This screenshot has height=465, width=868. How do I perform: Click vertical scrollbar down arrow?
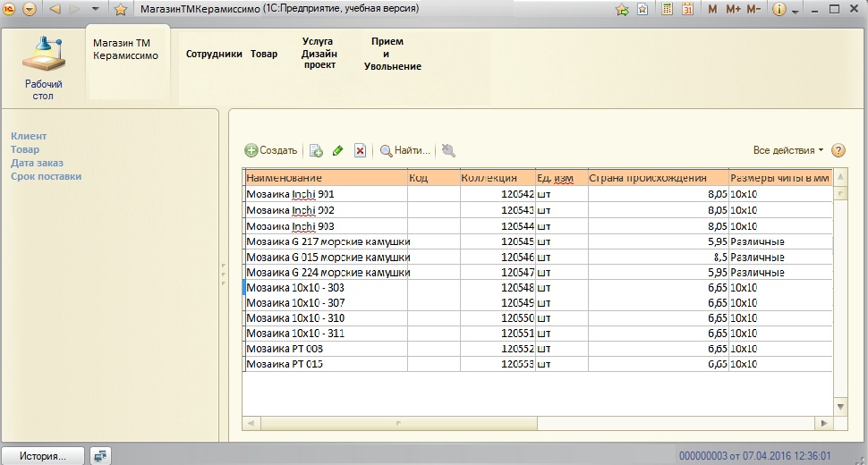coord(840,407)
